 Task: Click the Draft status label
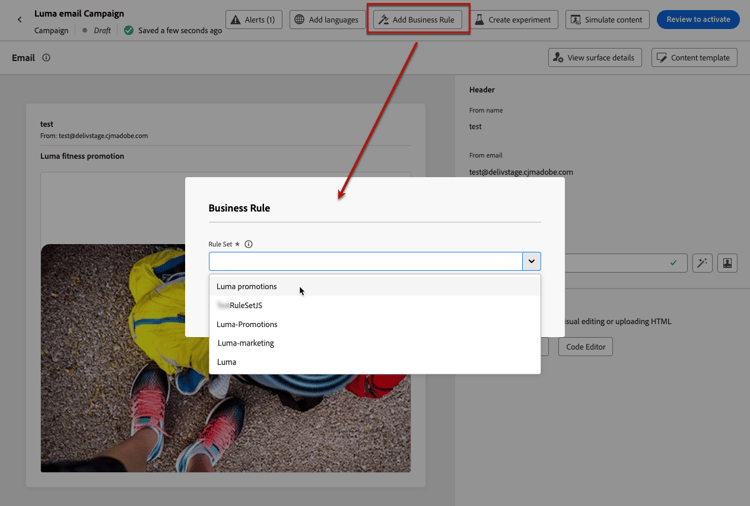tap(102, 30)
